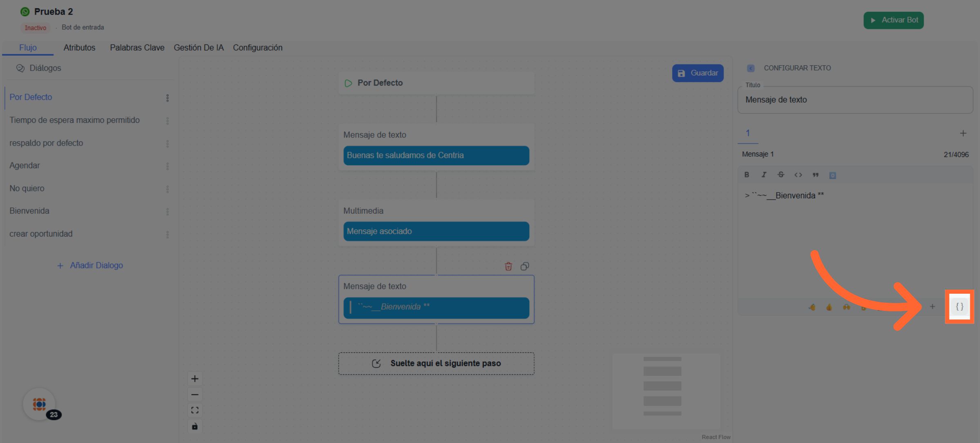Focus the Titulo input field

[855, 100]
